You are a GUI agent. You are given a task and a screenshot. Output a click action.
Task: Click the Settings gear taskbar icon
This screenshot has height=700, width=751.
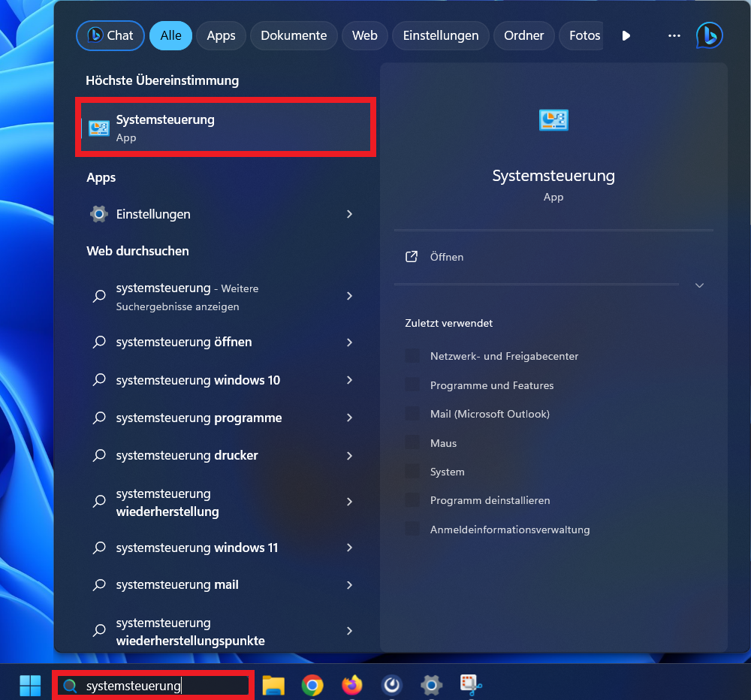431,685
